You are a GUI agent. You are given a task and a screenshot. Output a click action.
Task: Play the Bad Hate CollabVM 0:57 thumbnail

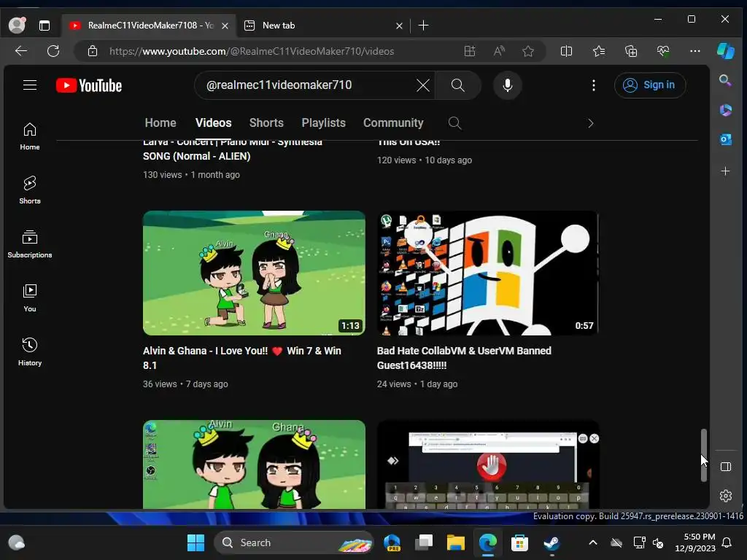pos(488,273)
